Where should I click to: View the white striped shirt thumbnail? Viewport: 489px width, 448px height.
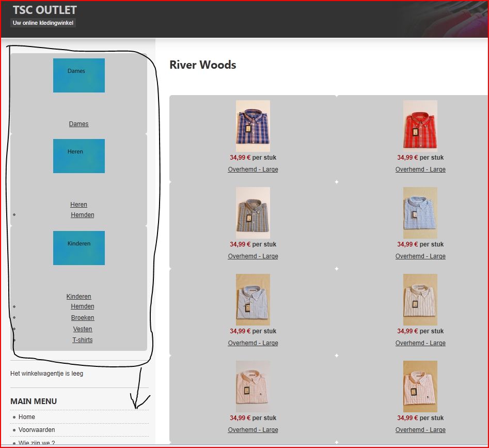coord(420,300)
